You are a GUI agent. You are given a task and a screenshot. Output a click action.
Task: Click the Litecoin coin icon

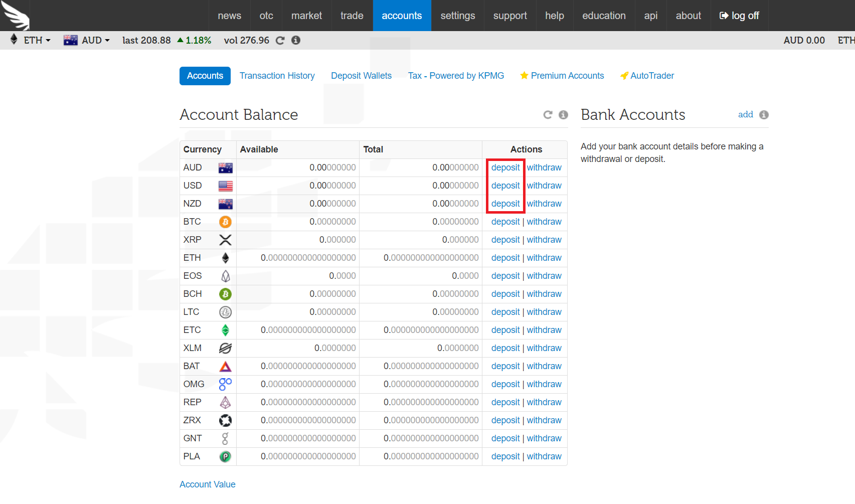click(225, 312)
